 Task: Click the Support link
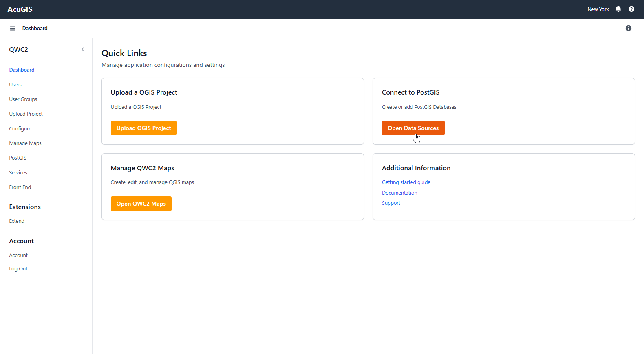[x=391, y=203]
